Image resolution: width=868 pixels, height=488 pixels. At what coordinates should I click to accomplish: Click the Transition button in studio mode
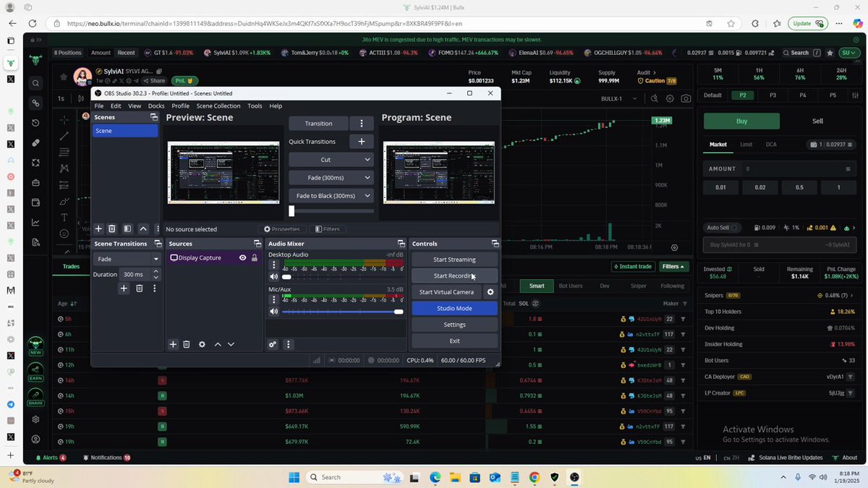(x=318, y=124)
